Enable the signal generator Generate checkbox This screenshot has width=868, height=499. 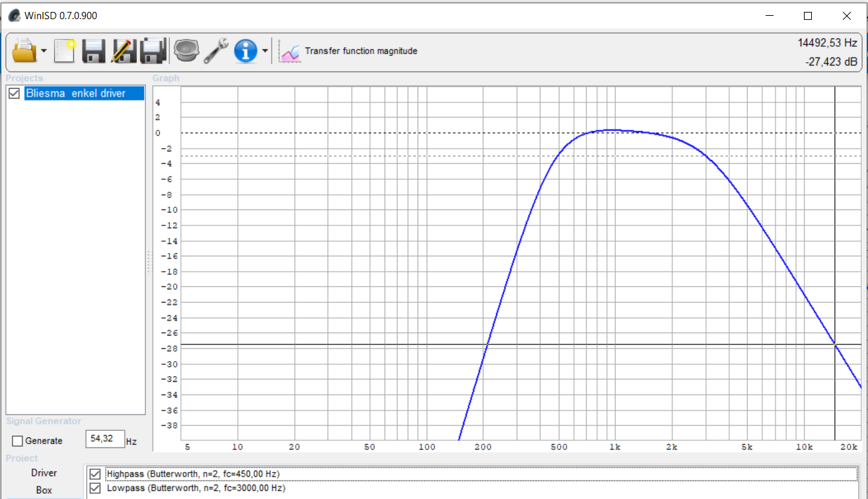[x=18, y=441]
